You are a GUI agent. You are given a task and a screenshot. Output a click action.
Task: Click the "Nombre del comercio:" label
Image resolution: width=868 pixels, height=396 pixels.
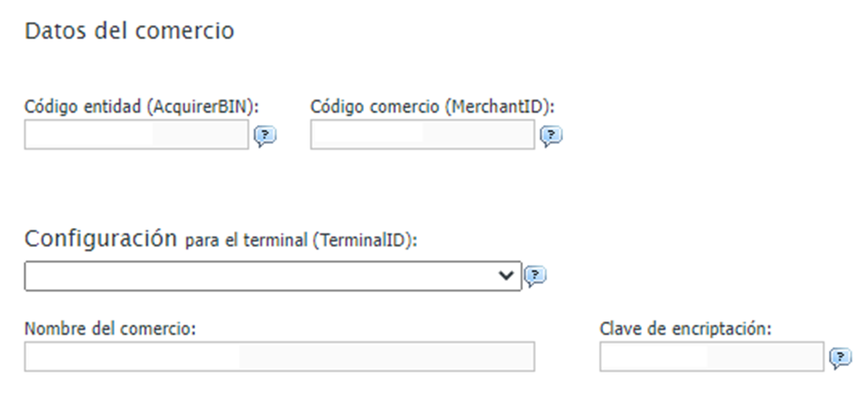[109, 328]
